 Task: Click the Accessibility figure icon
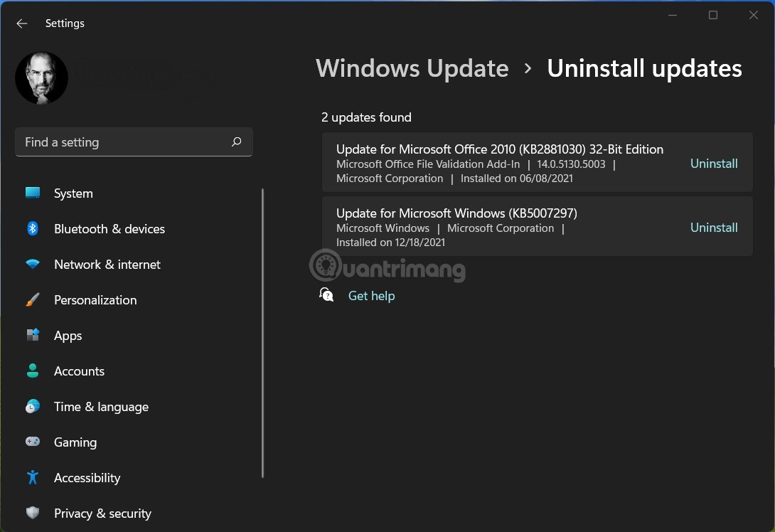(x=33, y=477)
